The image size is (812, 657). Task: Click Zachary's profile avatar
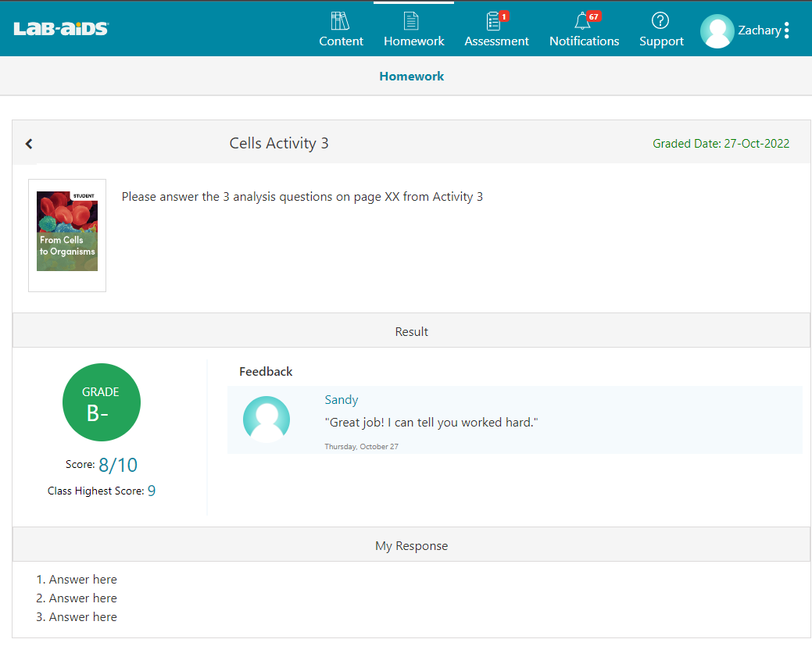(717, 31)
